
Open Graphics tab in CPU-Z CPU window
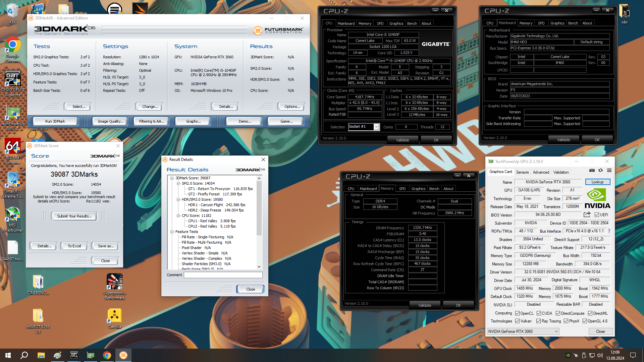(396, 23)
